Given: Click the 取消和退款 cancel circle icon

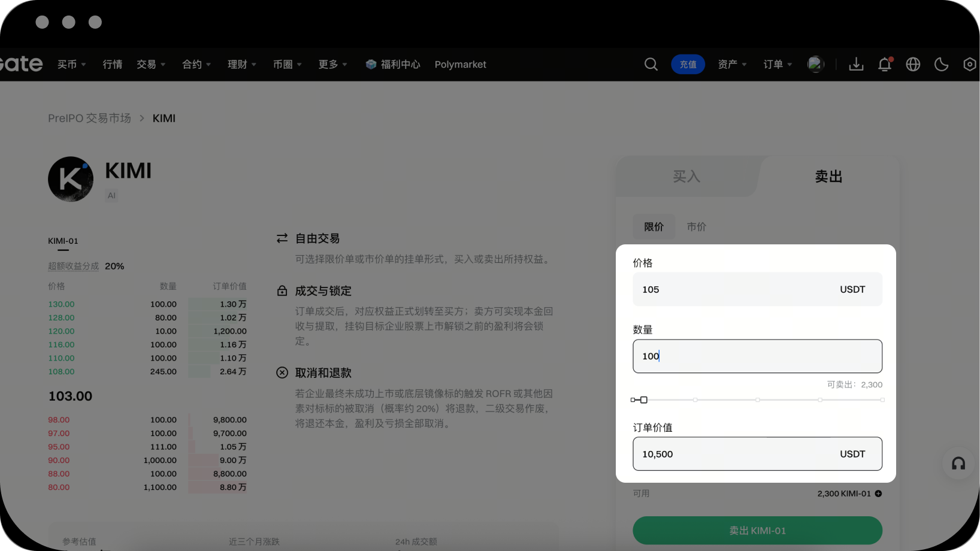Looking at the screenshot, I should coord(282,373).
